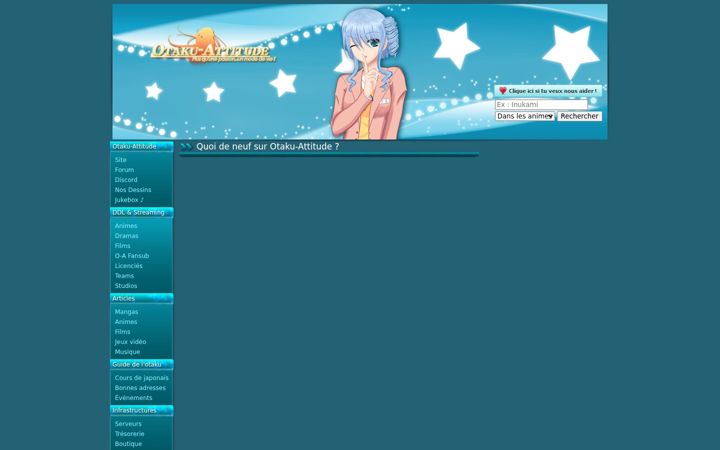Image resolution: width=720 pixels, height=450 pixels.
Task: Open the Studios link
Action: point(126,286)
